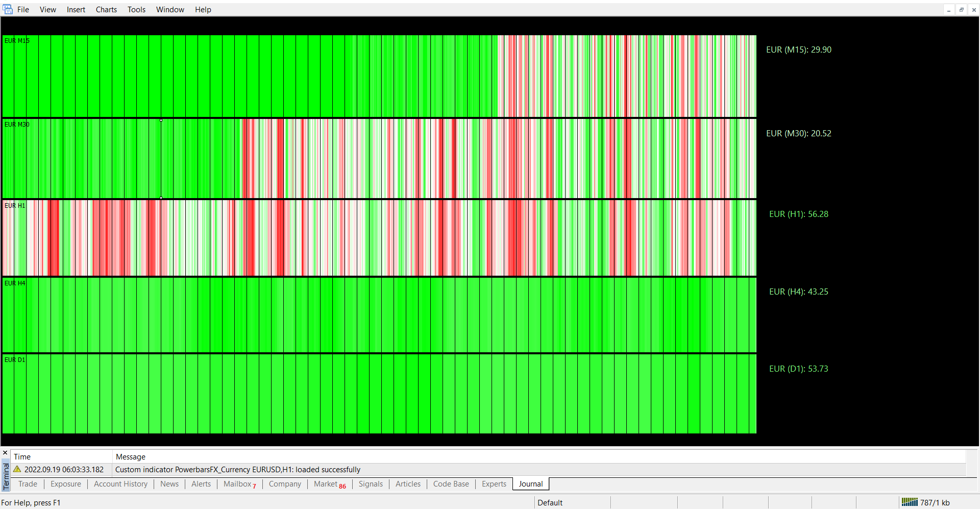Switch to the Experts tab
Image resolution: width=980 pixels, height=509 pixels.
(494, 484)
